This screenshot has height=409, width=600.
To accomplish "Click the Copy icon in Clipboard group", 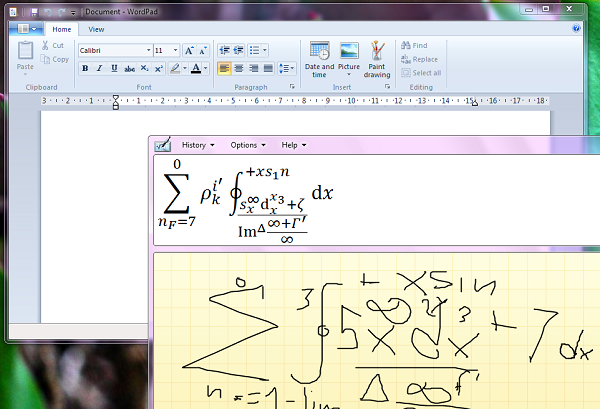I will tap(45, 59).
